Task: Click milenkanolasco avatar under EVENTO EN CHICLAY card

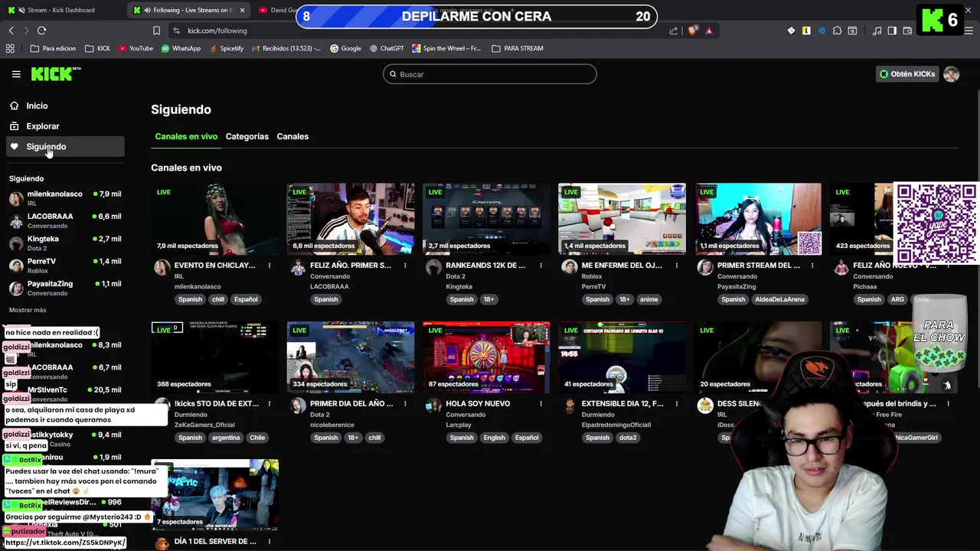Action: (162, 267)
